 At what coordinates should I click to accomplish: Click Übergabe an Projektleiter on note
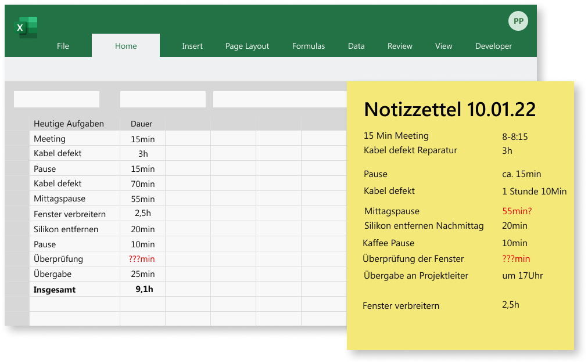tap(416, 276)
